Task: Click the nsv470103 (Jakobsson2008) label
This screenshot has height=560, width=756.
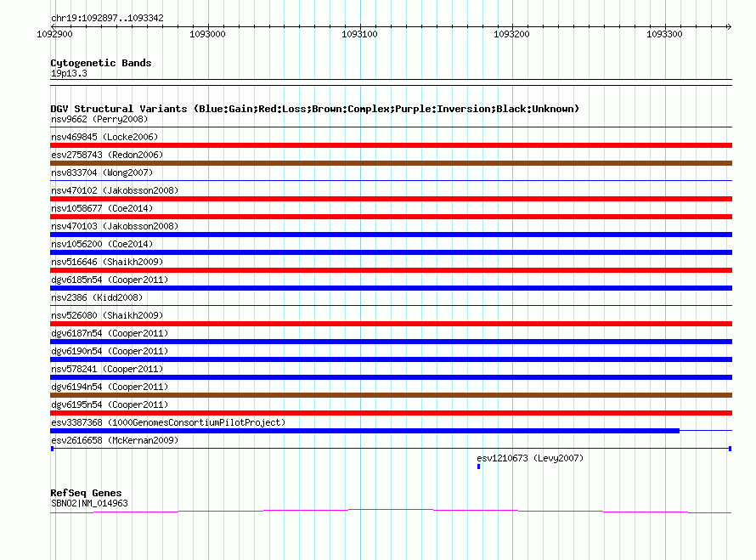Action: [115, 226]
